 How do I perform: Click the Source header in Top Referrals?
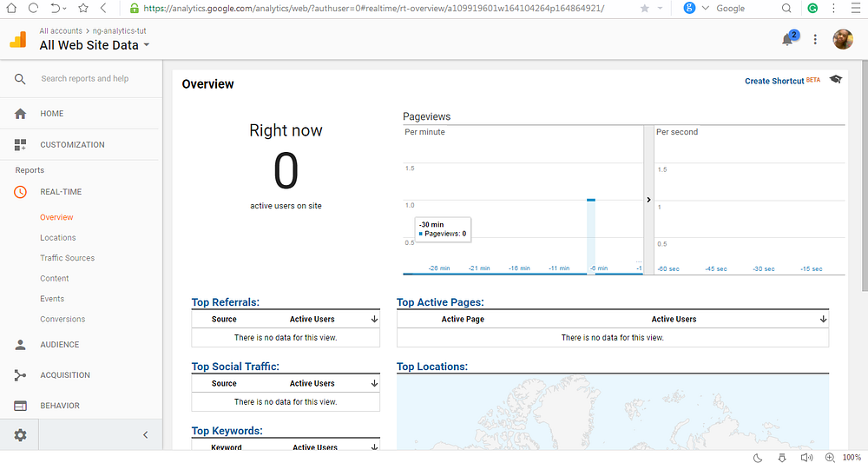pos(224,319)
